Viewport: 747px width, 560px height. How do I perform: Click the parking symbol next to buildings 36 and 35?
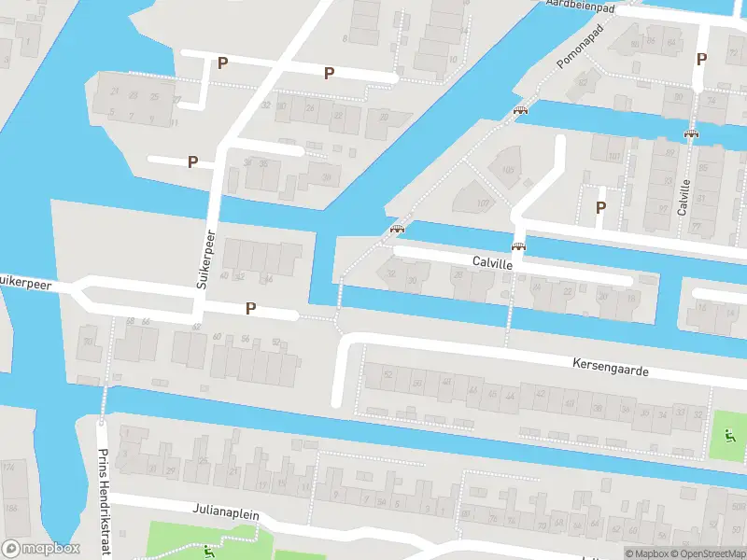[x=192, y=161]
